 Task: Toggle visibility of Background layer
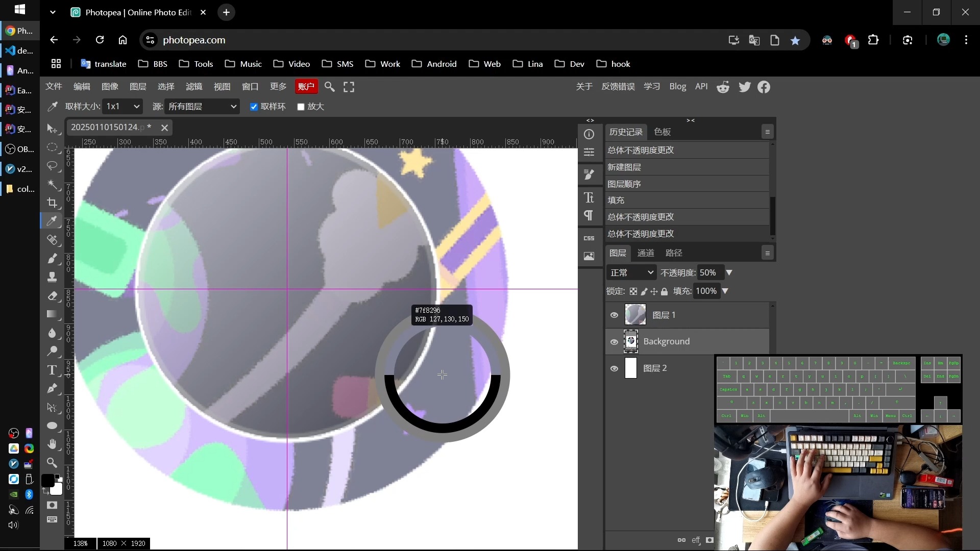[x=614, y=341]
